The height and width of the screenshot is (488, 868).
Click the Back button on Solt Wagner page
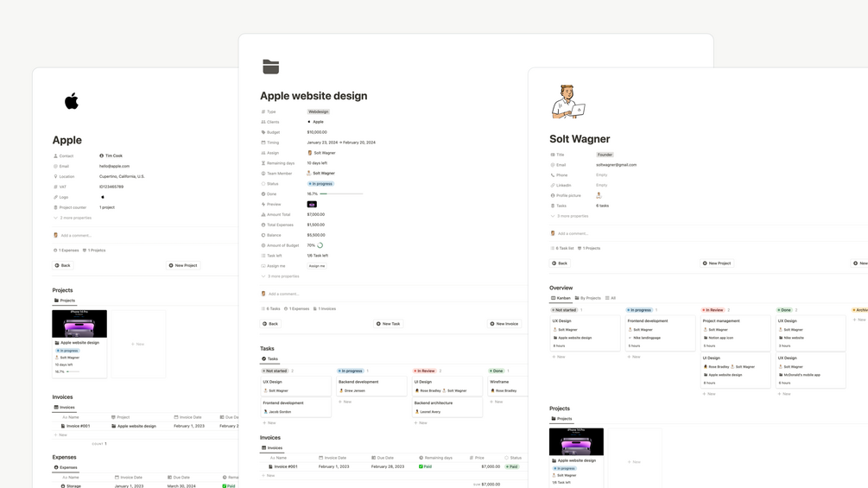tap(560, 263)
